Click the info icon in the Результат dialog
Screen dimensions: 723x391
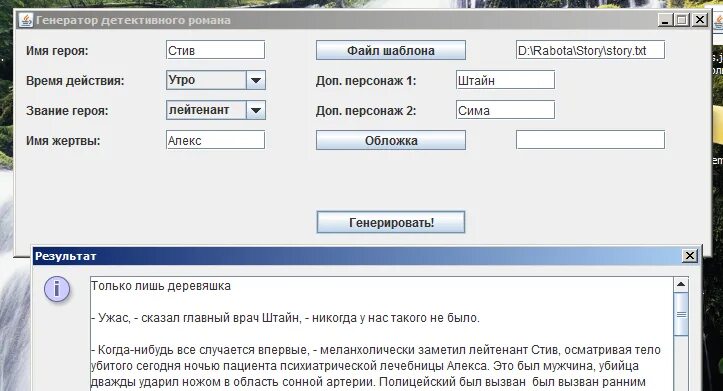click(57, 290)
